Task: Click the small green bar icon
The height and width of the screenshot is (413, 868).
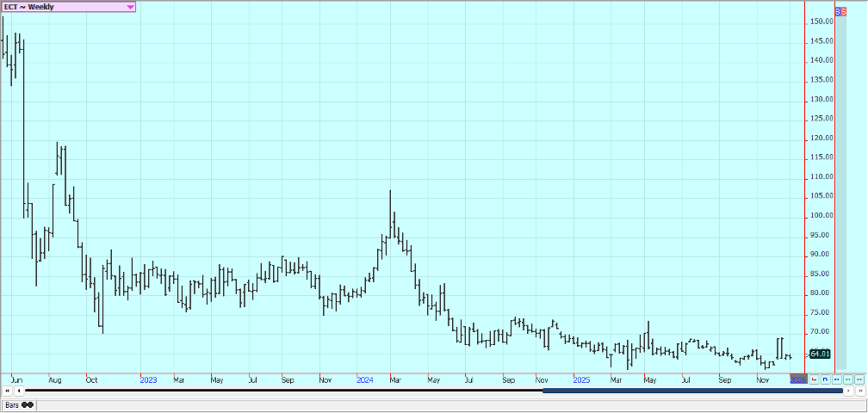Action: [x=848, y=379]
